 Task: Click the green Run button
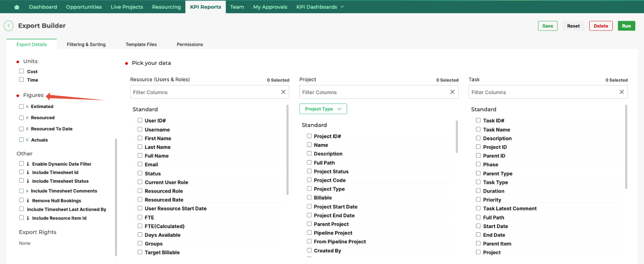point(626,26)
